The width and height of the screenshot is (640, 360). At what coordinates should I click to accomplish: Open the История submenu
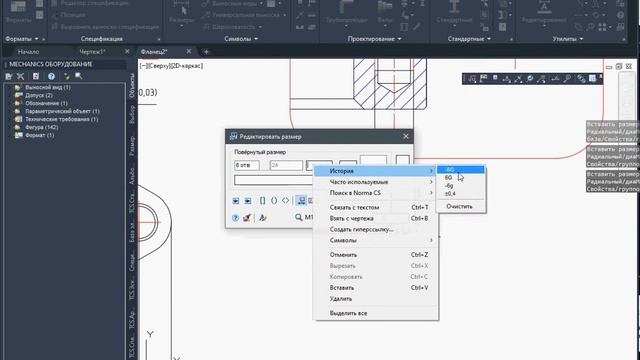[376, 171]
